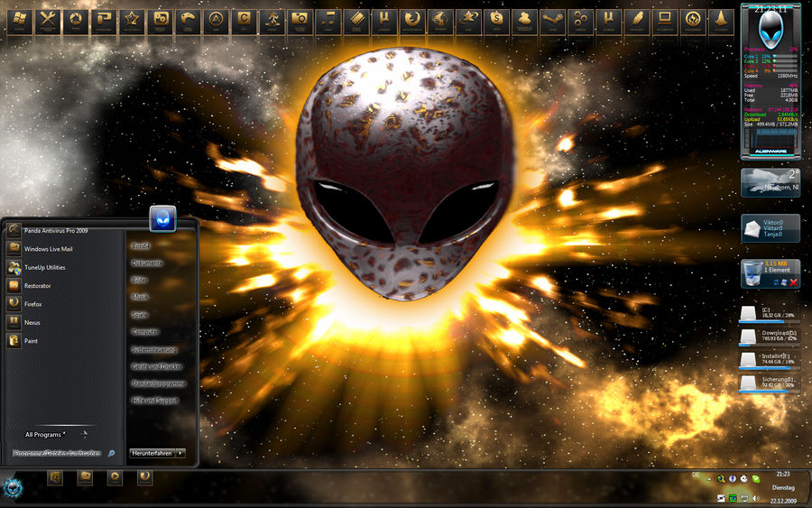Open Systemsteuerung from start menu
The width and height of the screenshot is (812, 508).
pyautogui.click(x=154, y=349)
